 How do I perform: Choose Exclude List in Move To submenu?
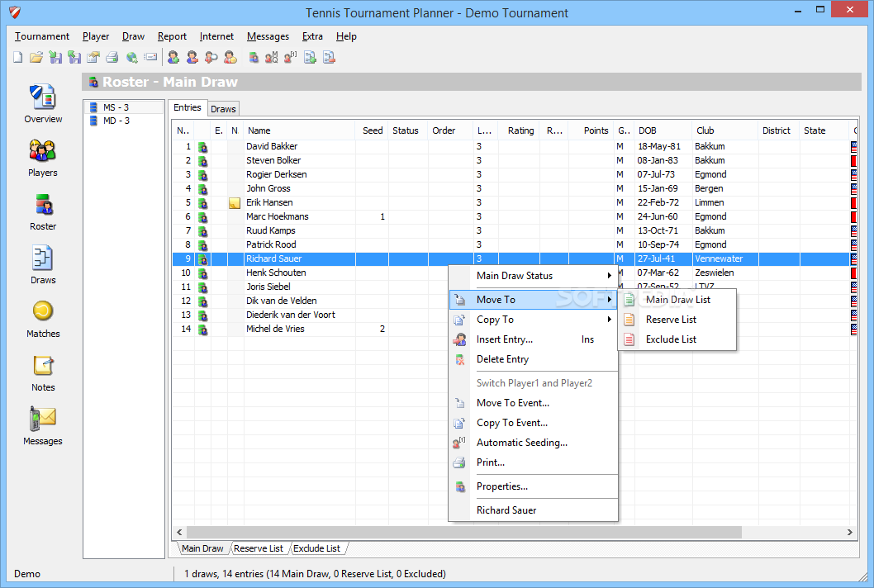tap(677, 339)
